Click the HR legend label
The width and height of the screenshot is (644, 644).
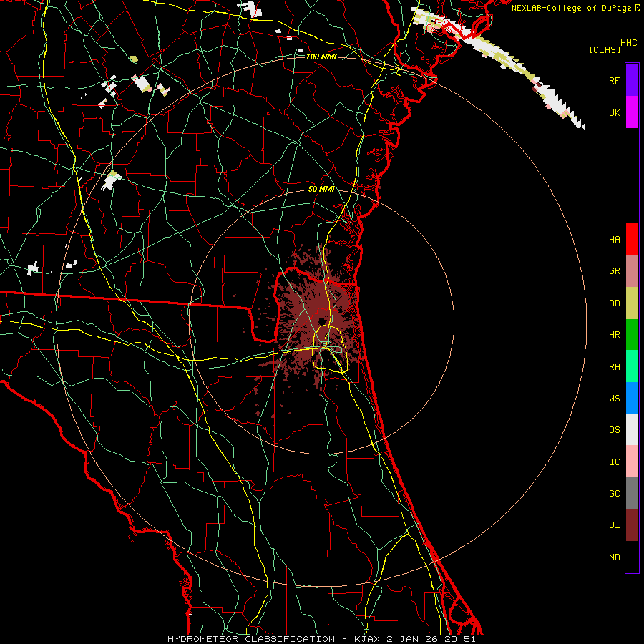(614, 335)
